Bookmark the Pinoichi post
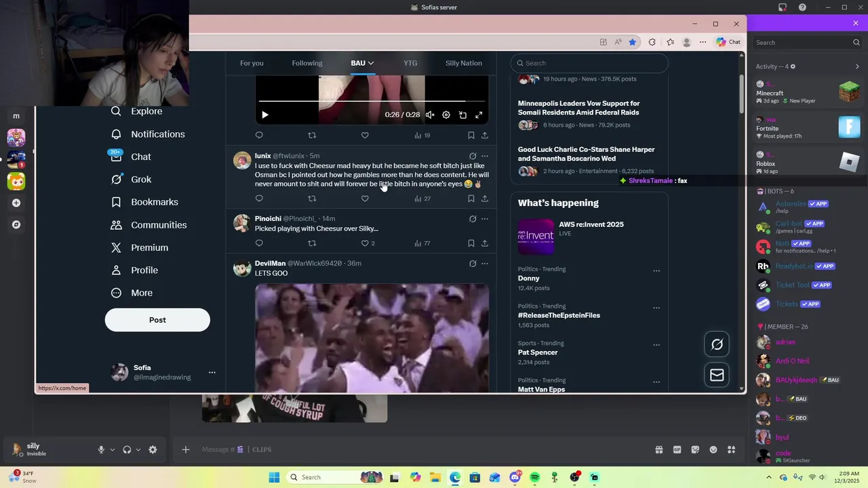The image size is (868, 488). (x=471, y=243)
